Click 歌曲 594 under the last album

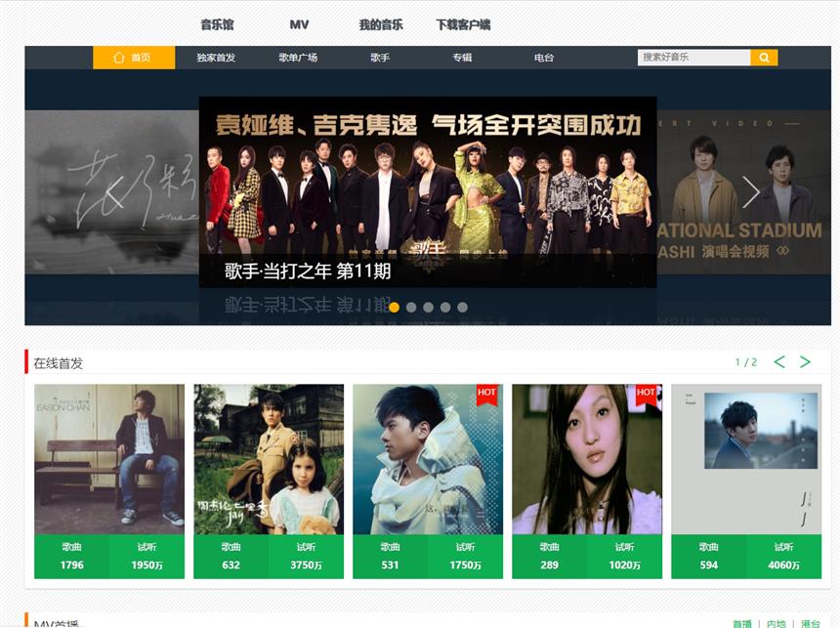[x=709, y=557]
